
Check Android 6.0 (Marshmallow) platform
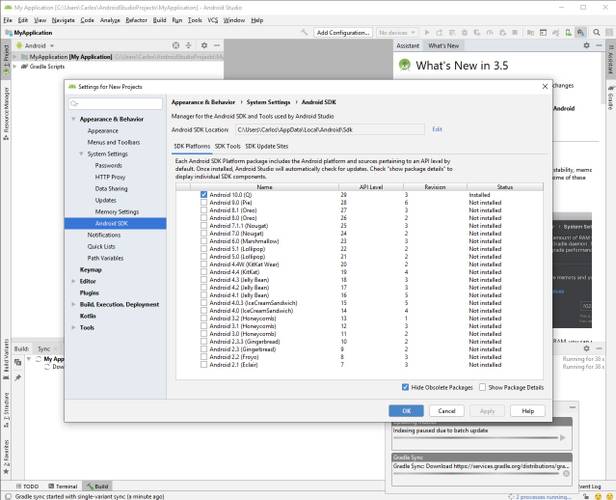click(x=204, y=241)
